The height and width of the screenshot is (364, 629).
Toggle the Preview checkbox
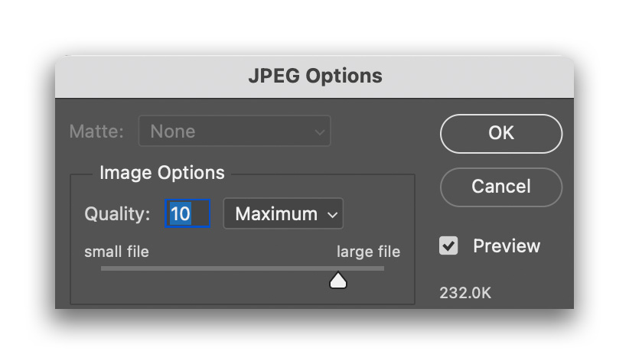pos(448,245)
